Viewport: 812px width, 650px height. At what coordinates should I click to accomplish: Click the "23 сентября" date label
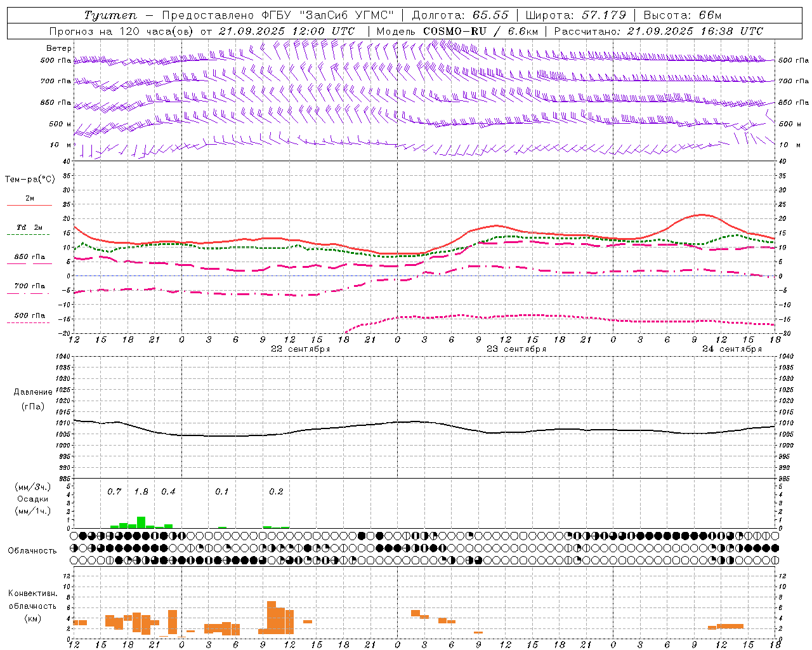516,349
